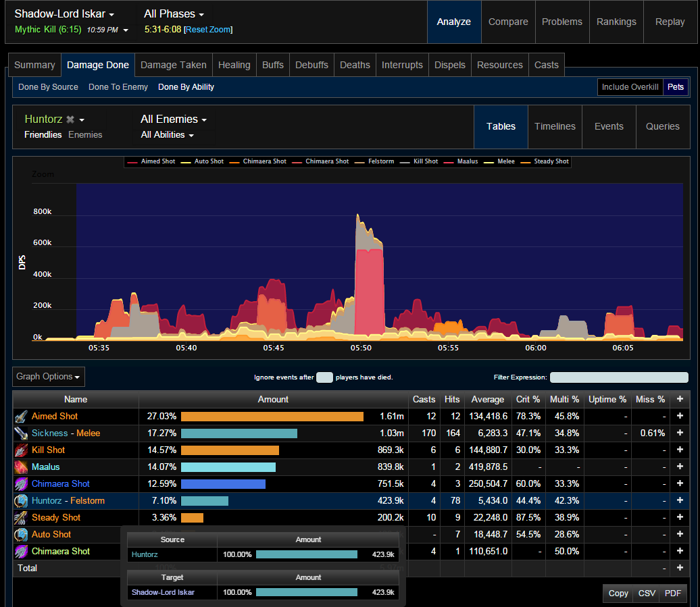Switch to the Damage Taken tab

(173, 65)
